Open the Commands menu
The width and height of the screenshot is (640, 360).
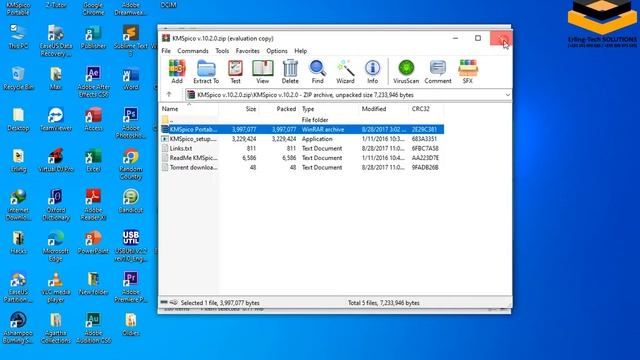pyautogui.click(x=193, y=51)
